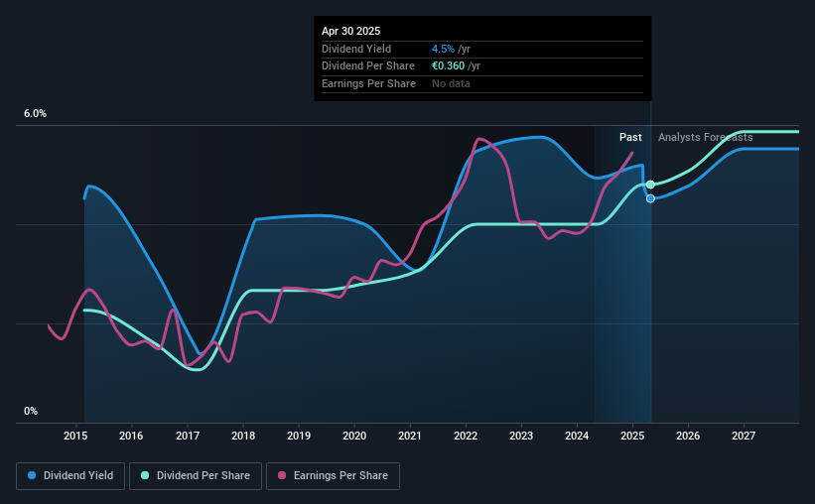
Task: Click the No data earnings value
Action: 451,83
